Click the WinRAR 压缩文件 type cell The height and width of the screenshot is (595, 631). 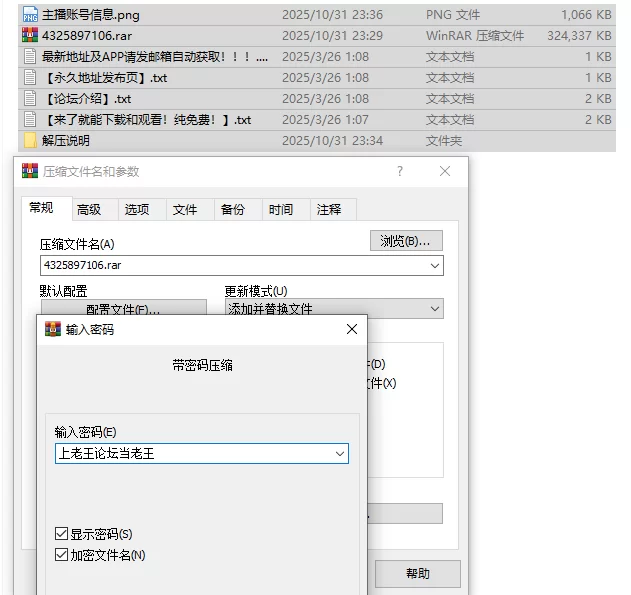(475, 36)
